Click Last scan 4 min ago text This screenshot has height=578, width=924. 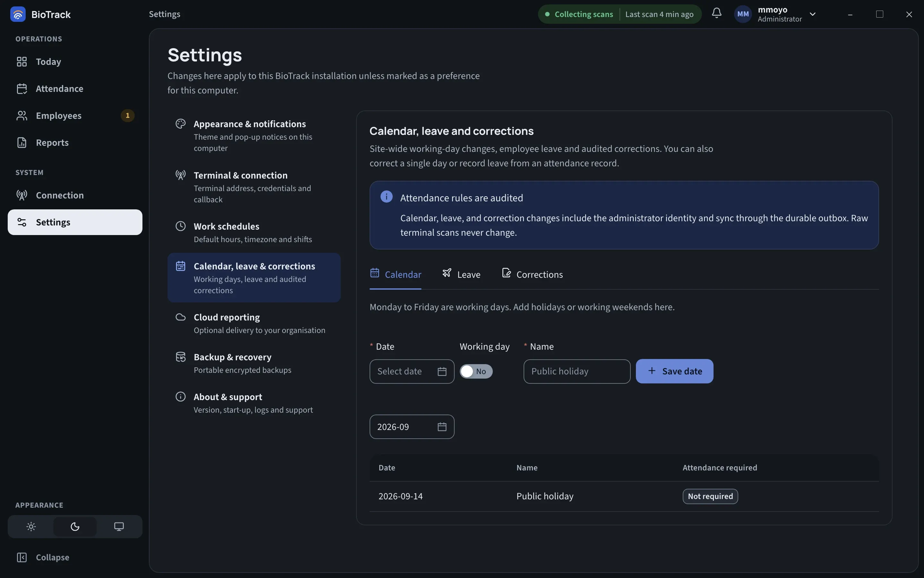click(659, 14)
